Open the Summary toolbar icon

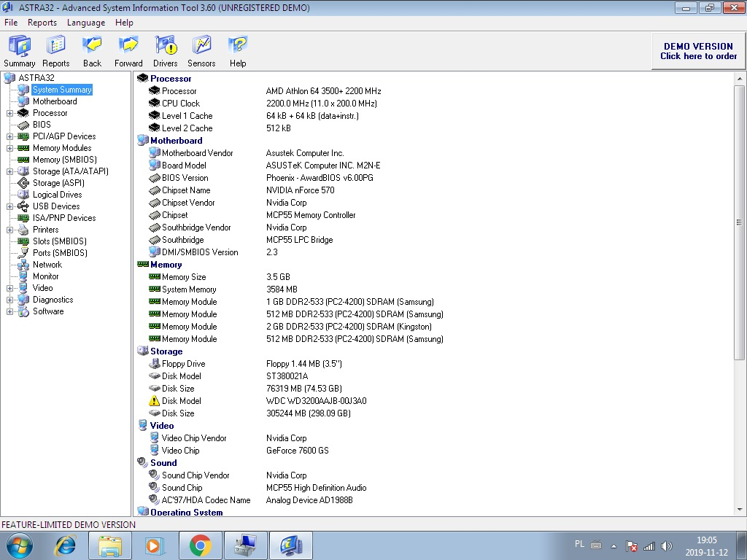click(19, 50)
